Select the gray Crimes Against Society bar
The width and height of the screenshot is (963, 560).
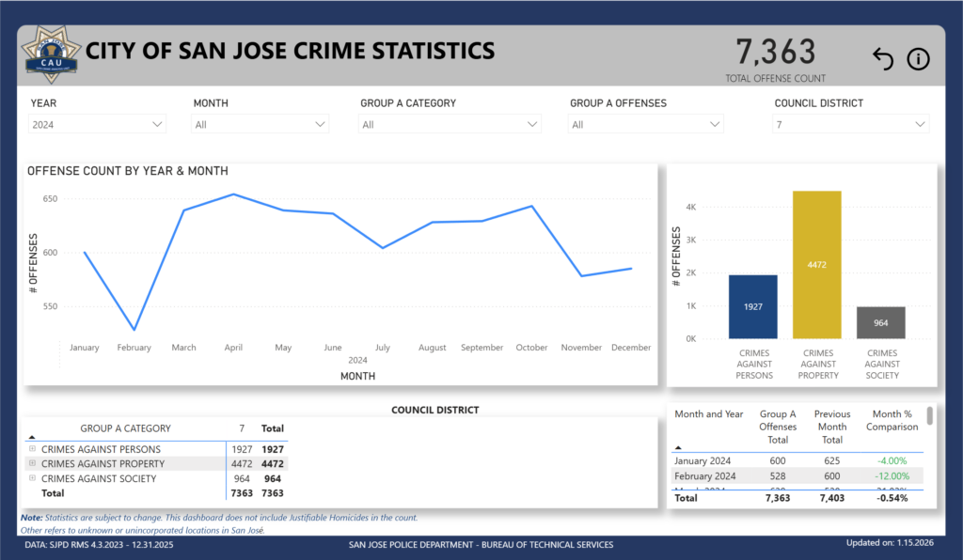tap(880, 322)
